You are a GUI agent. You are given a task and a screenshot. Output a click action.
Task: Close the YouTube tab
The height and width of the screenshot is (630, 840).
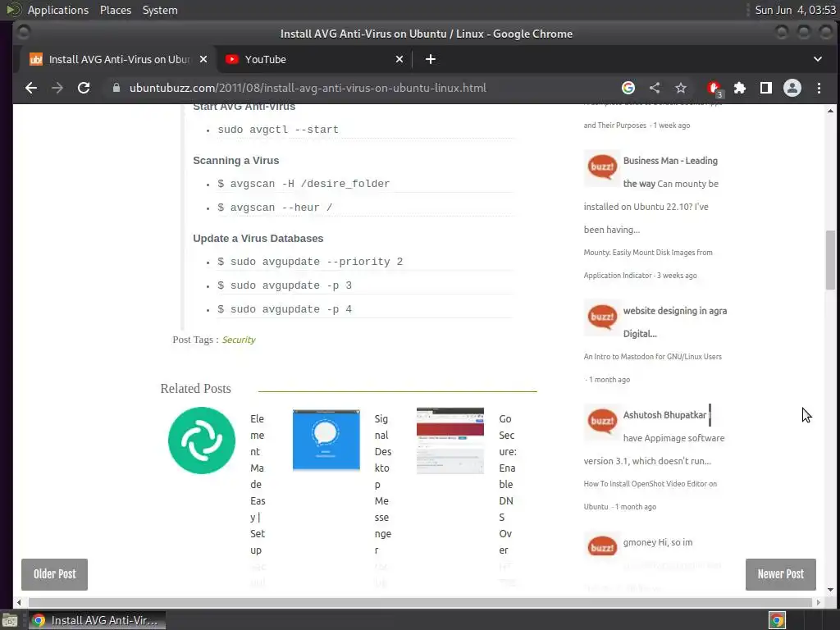(399, 59)
